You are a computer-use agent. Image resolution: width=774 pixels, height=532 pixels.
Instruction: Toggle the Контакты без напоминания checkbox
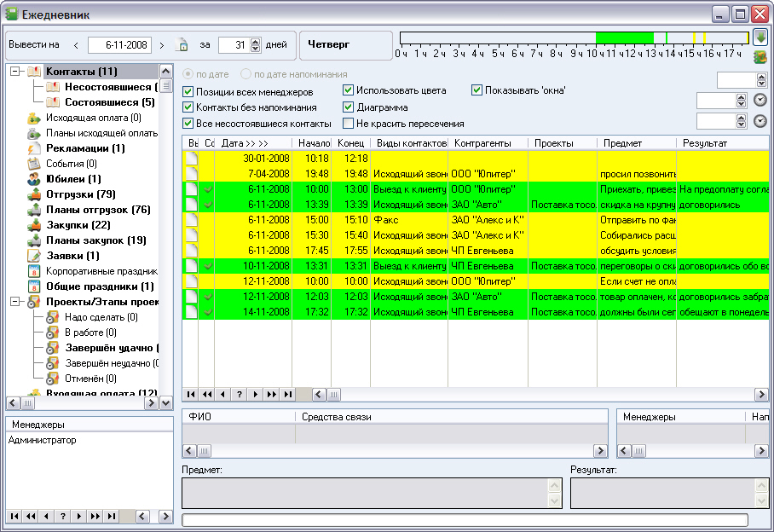pyautogui.click(x=188, y=107)
